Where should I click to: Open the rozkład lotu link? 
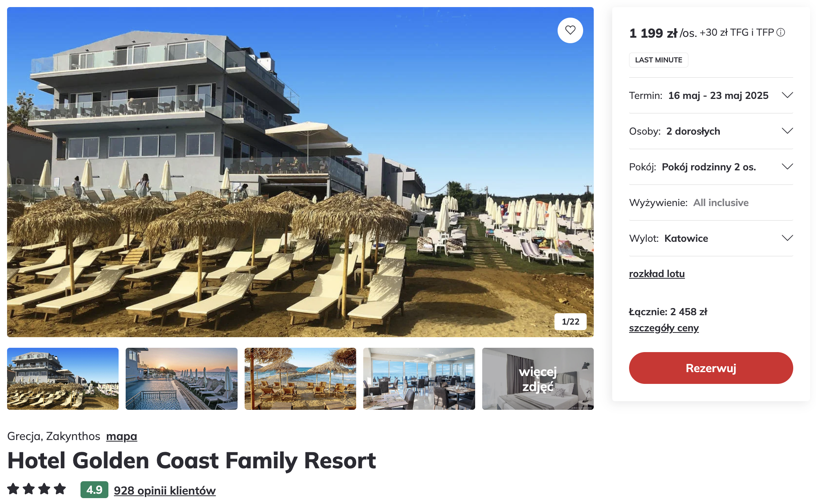point(657,274)
